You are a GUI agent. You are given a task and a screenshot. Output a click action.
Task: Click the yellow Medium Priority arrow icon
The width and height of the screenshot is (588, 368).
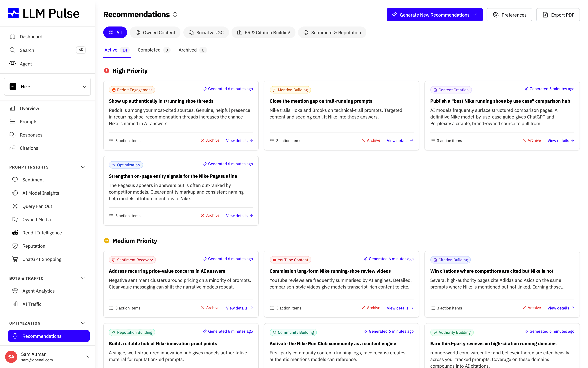point(106,241)
